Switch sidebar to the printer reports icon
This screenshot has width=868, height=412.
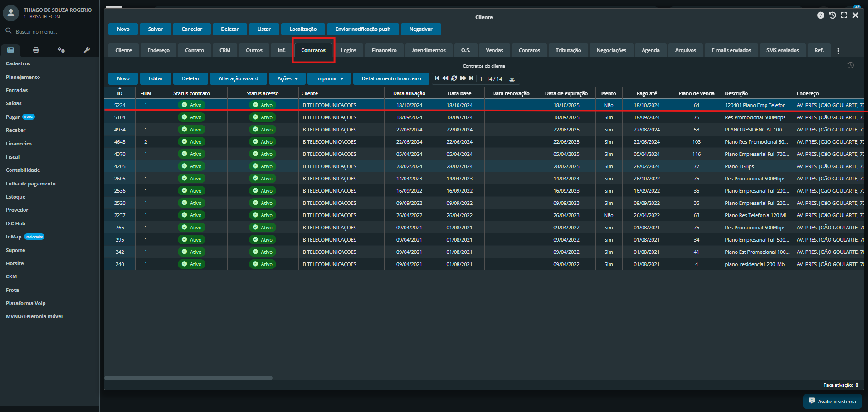click(x=36, y=50)
